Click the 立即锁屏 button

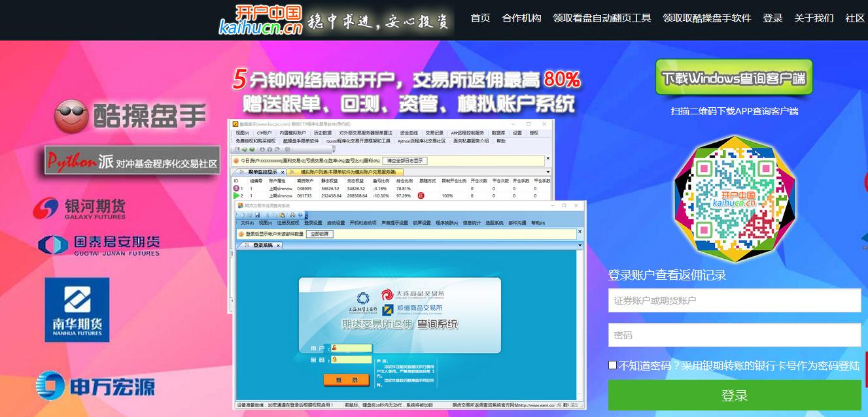pyautogui.click(x=320, y=234)
